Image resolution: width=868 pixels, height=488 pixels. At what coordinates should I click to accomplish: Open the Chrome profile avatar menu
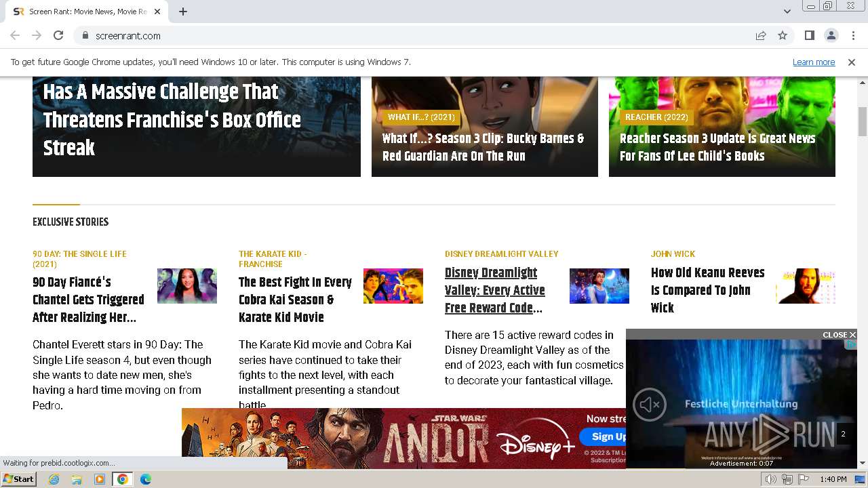831,35
